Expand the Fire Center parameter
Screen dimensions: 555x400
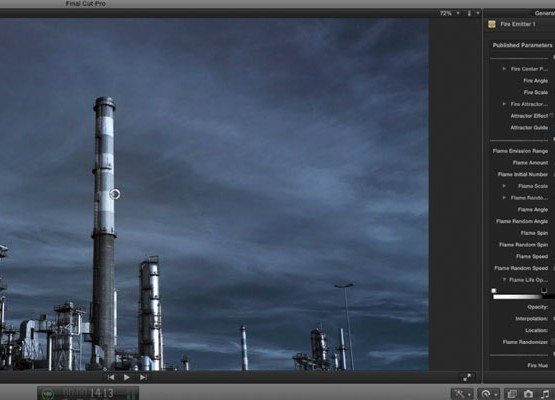point(504,69)
